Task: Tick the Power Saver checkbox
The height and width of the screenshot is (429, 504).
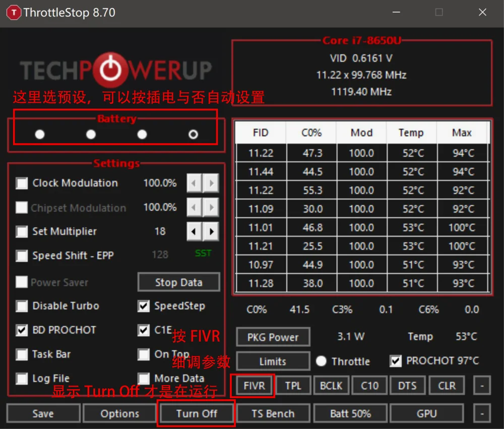Action: pyautogui.click(x=22, y=282)
